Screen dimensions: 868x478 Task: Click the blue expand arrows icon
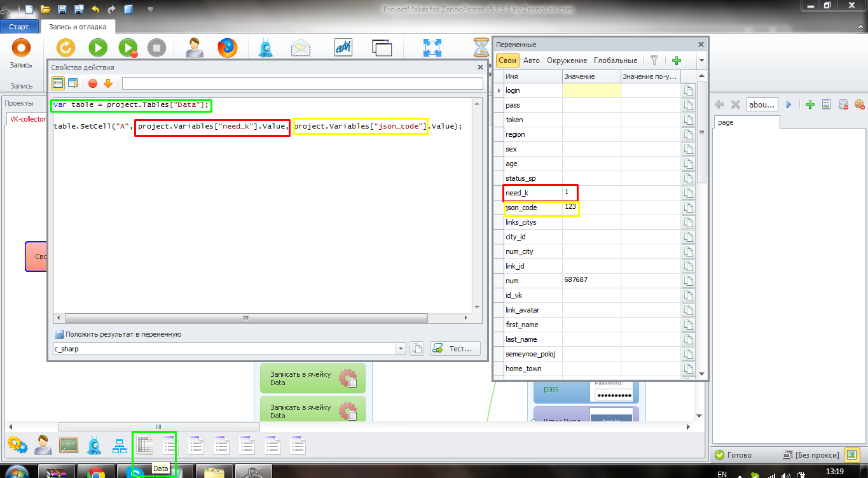pyautogui.click(x=432, y=48)
